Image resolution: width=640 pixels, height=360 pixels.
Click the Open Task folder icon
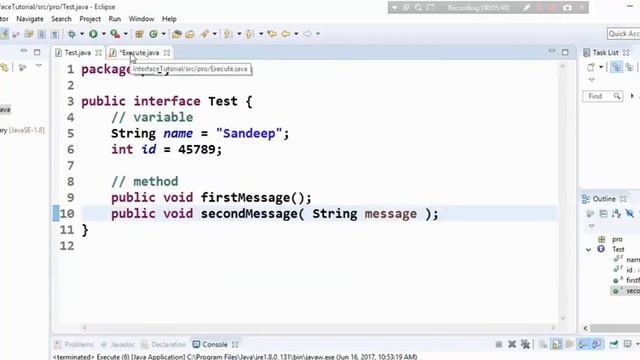[x=190, y=34]
